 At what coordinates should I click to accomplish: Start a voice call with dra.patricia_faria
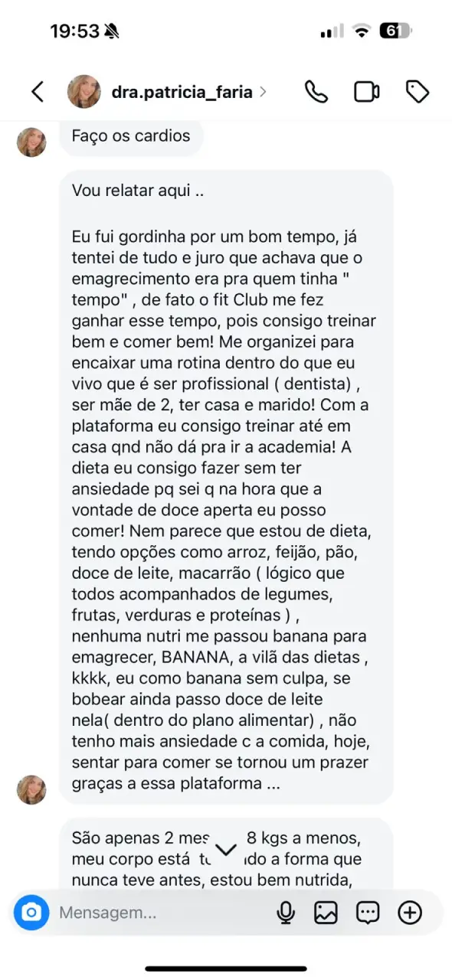(316, 92)
